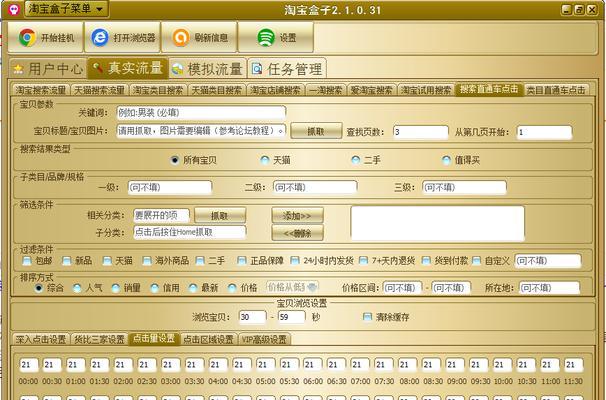Viewport: 606px width, 400px height.
Task: Select the 类目直通车点击 sub-tab
Action: 556,90
